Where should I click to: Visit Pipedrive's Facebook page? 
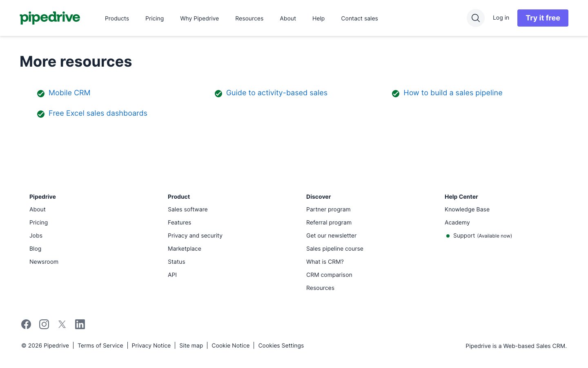26,324
